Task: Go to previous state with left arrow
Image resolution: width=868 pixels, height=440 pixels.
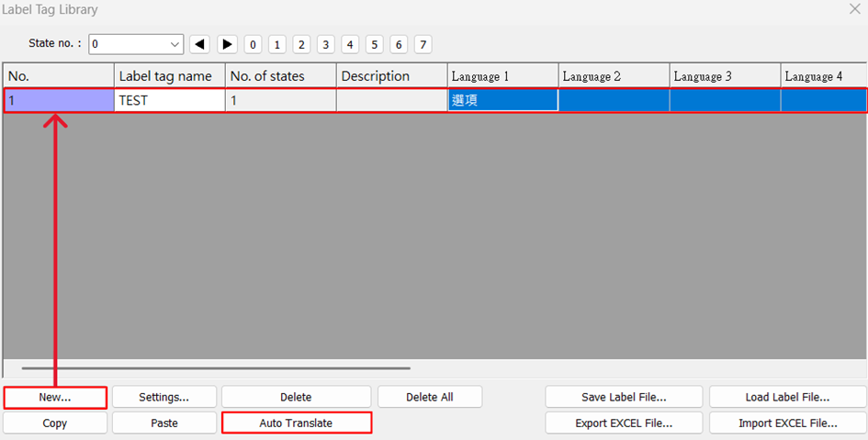Action: (x=199, y=44)
